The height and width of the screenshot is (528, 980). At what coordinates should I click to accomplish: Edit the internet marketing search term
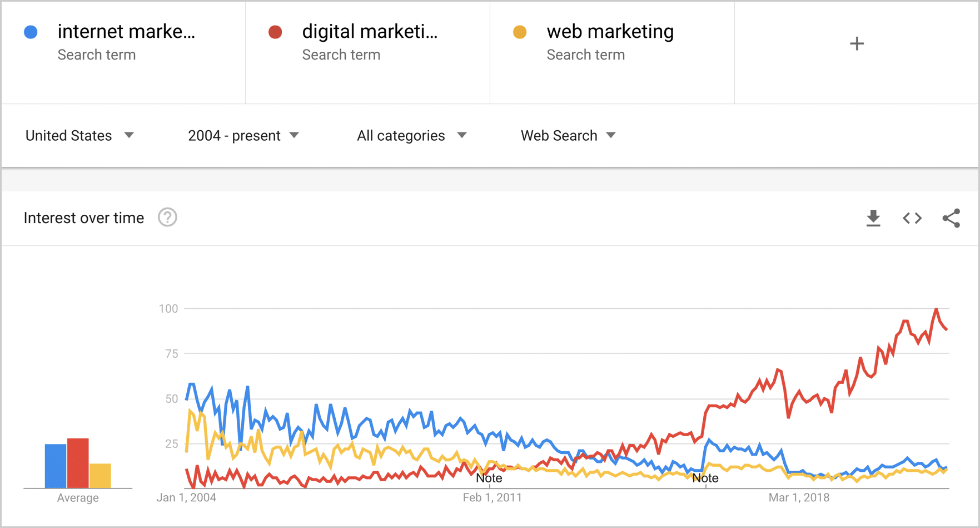pyautogui.click(x=126, y=32)
